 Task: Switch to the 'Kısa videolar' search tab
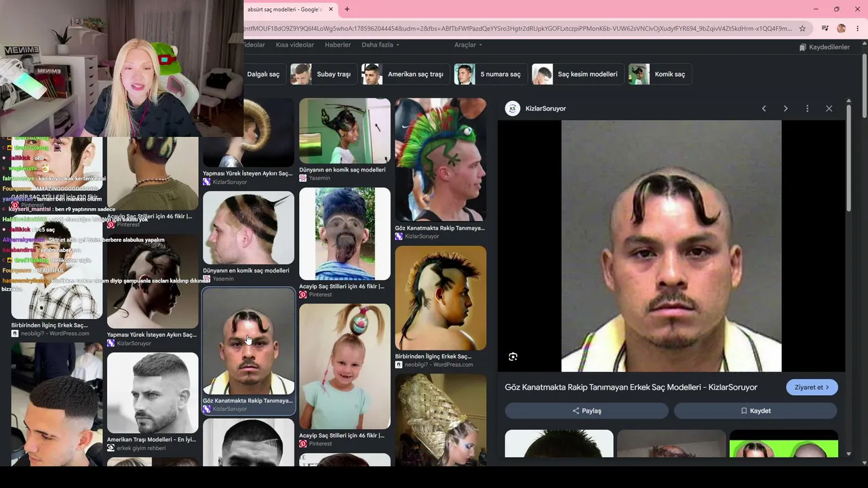[295, 45]
